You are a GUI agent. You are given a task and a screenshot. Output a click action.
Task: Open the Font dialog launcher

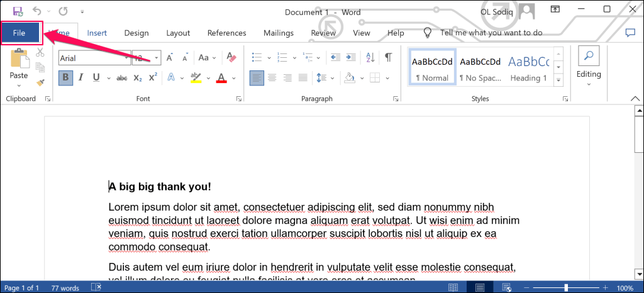click(238, 99)
